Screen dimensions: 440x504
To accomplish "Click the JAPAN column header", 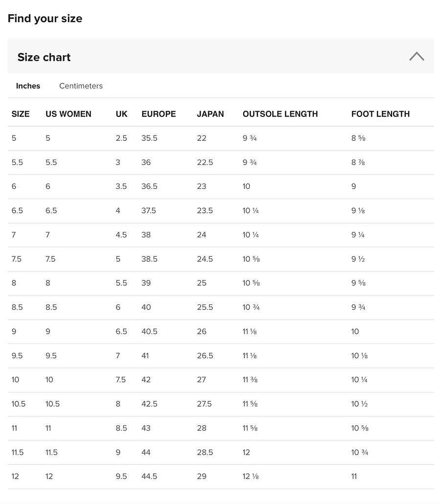I will point(210,114).
